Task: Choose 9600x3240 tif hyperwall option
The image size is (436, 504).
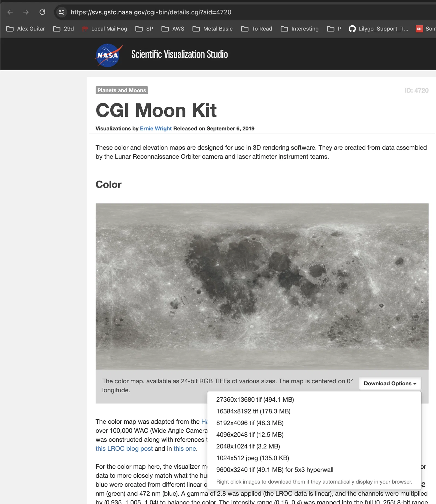Action: point(275,470)
